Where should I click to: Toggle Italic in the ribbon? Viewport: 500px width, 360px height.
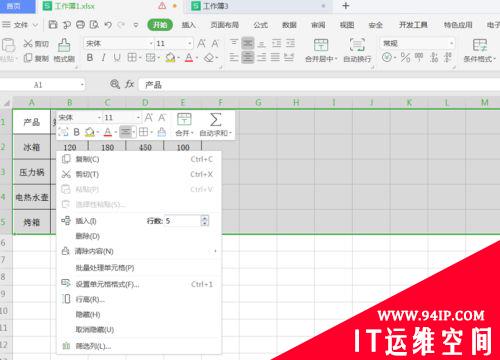[x=104, y=58]
